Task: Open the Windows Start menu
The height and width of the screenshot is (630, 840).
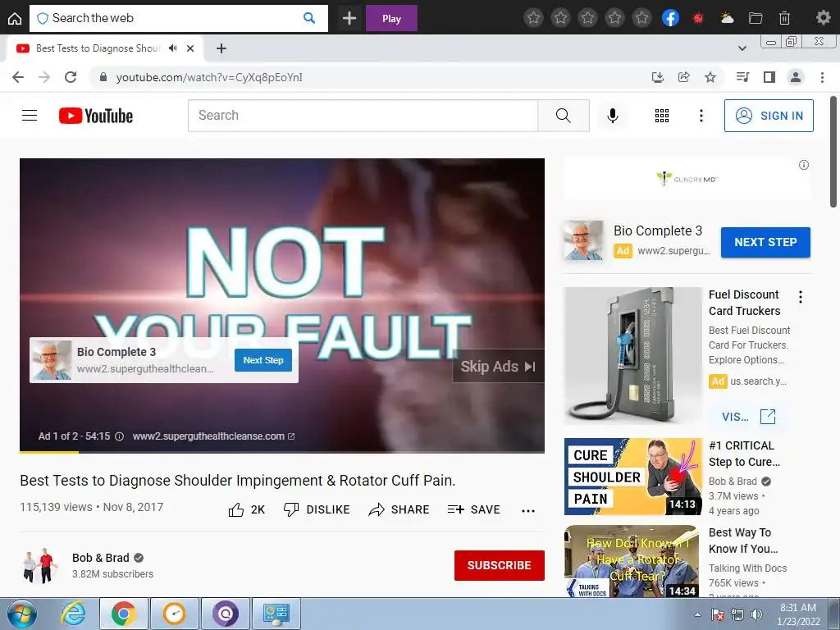Action: coord(22,614)
